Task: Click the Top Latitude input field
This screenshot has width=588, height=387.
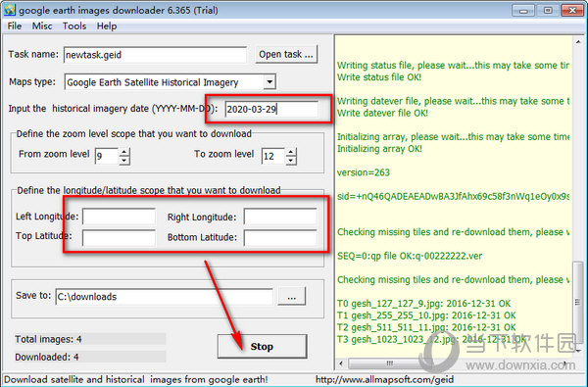Action: coord(119,238)
